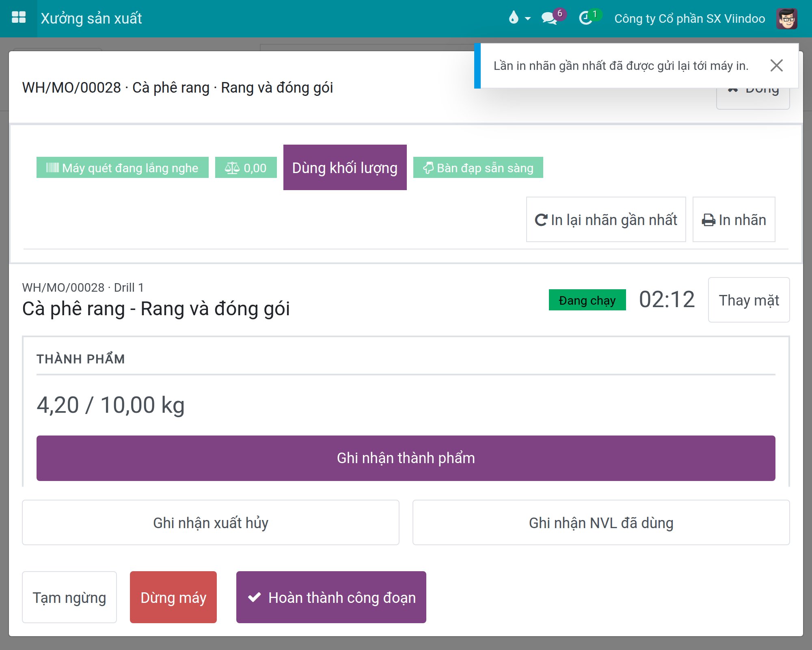Click Dùng khối lượng button
The width and height of the screenshot is (812, 650).
(x=345, y=167)
